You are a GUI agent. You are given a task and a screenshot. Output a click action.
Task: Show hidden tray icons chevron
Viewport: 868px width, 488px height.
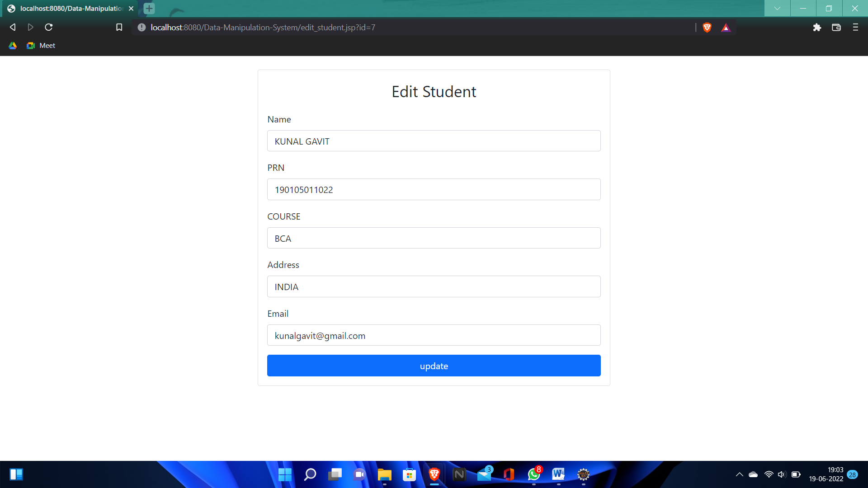(739, 474)
